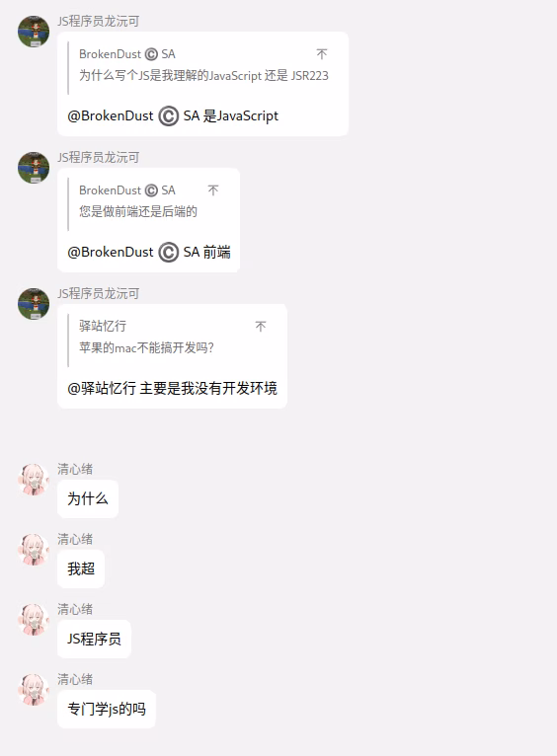The height and width of the screenshot is (756, 557).
Task: Jump to quoted 前端还是后端 message arrow
Action: pyautogui.click(x=213, y=189)
